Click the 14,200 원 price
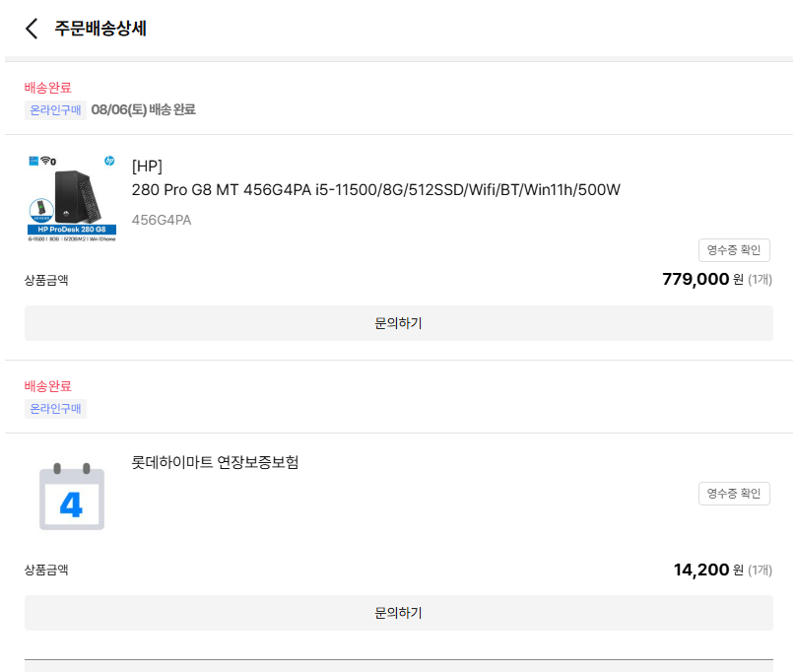796x672 pixels. 708,570
